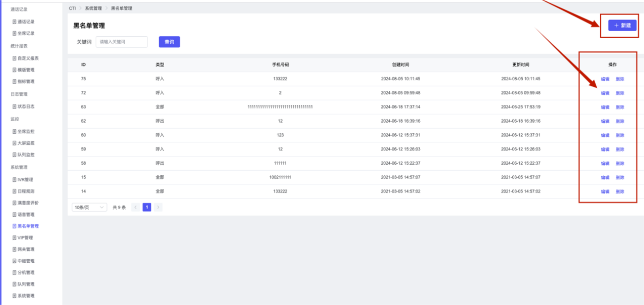The width and height of the screenshot is (644, 305).
Task: Open 队列监控 in sidebar
Action: (23, 155)
